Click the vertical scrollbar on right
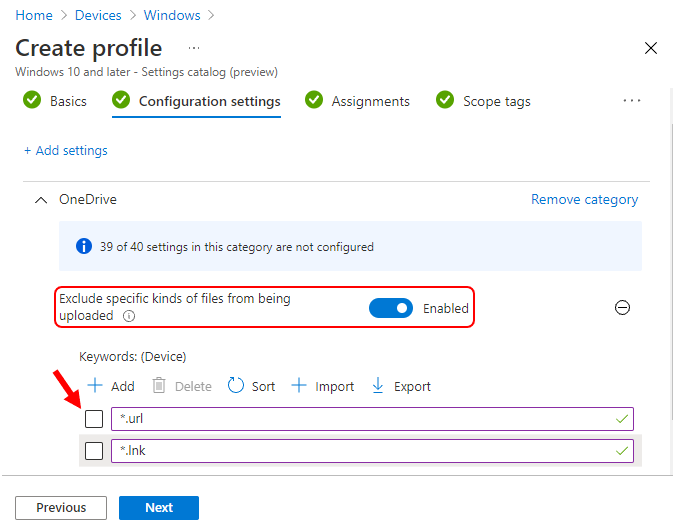 [672, 270]
